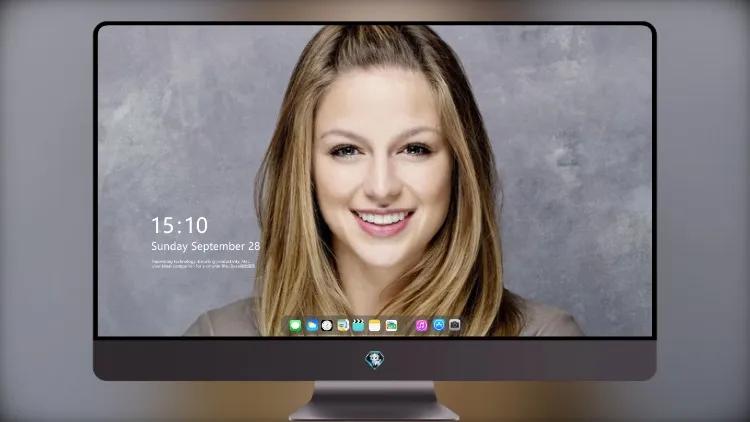Open the Weather app in the dock

(x=311, y=326)
